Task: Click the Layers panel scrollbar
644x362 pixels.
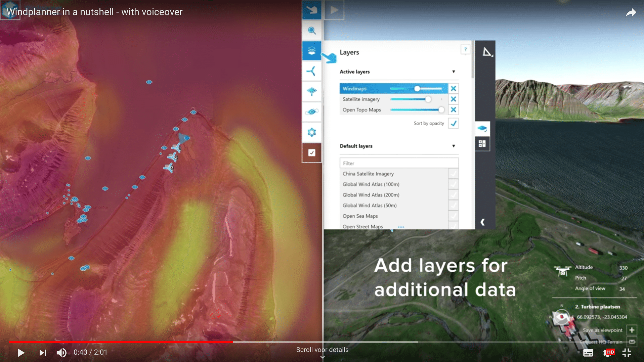Action: pyautogui.click(x=473, y=60)
